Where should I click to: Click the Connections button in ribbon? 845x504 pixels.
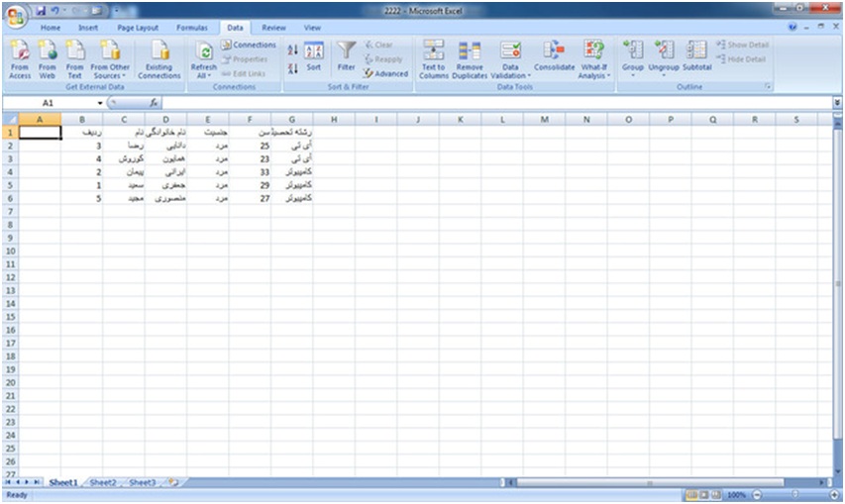[249, 46]
